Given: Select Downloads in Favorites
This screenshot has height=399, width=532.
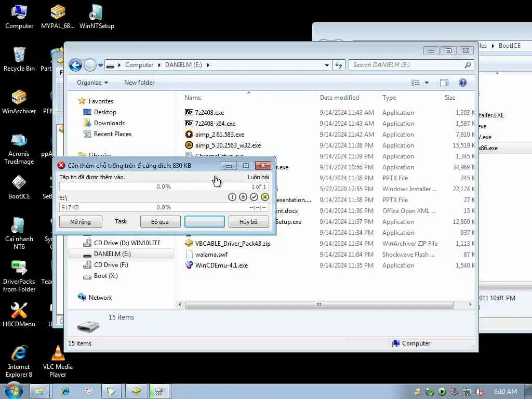Looking at the screenshot, I should click(109, 123).
